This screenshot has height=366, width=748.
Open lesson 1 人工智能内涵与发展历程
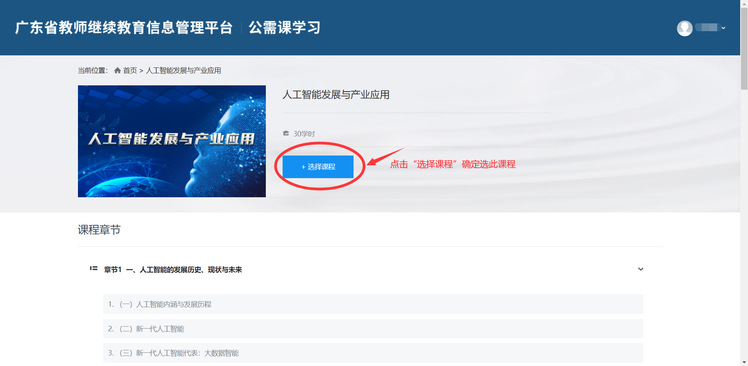373,304
